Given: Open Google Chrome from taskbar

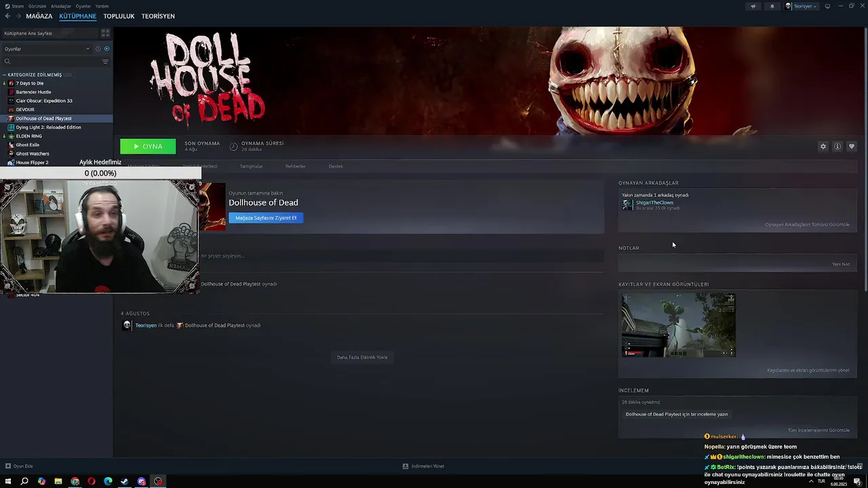Looking at the screenshot, I should 75,481.
